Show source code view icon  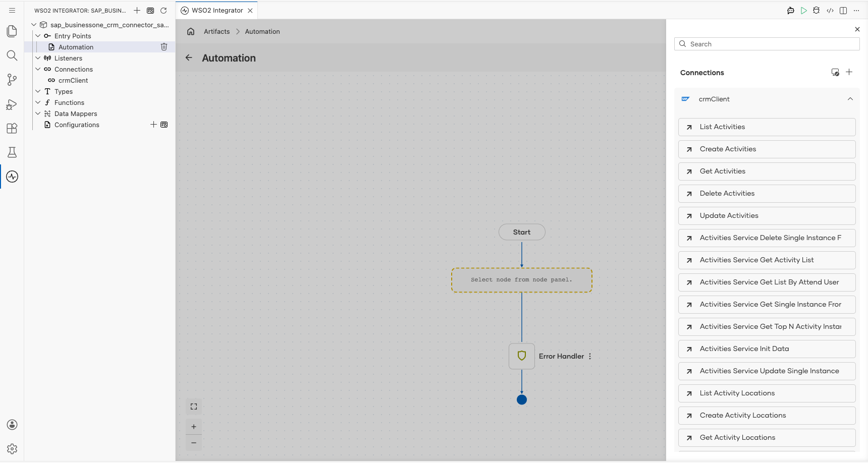coord(830,11)
